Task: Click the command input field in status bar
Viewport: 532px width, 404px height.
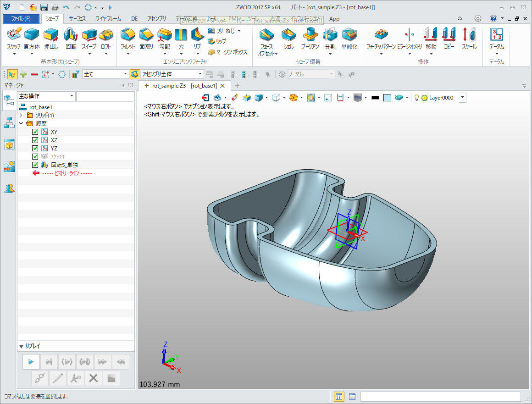Action: pyautogui.click(x=440, y=397)
